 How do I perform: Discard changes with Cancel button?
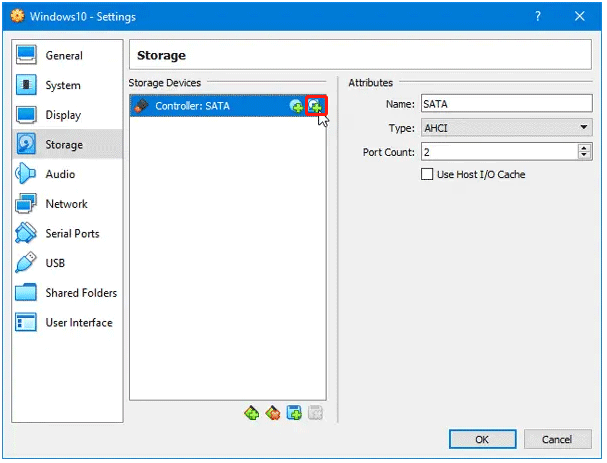coord(557,439)
